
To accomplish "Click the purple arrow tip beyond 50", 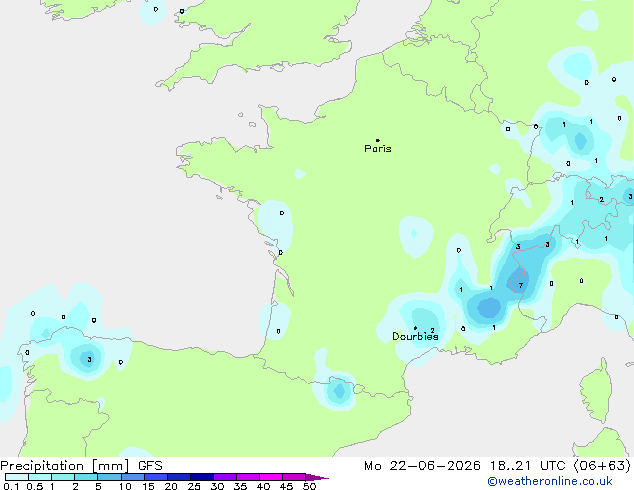I will point(317,477).
